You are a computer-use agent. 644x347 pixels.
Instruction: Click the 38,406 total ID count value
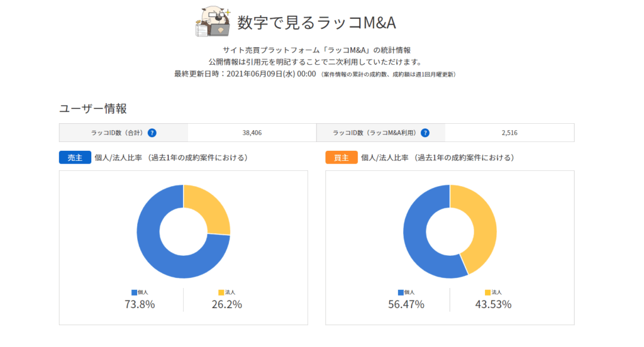[x=252, y=133]
